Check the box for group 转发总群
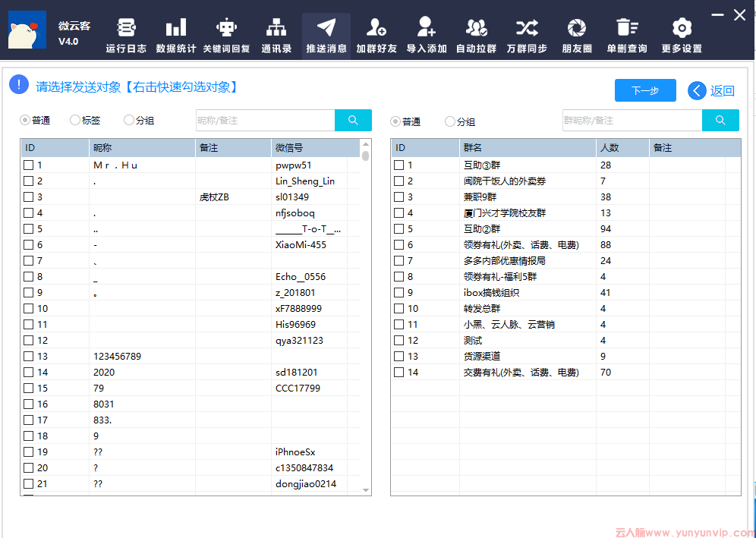This screenshot has width=756, height=538. (x=398, y=309)
